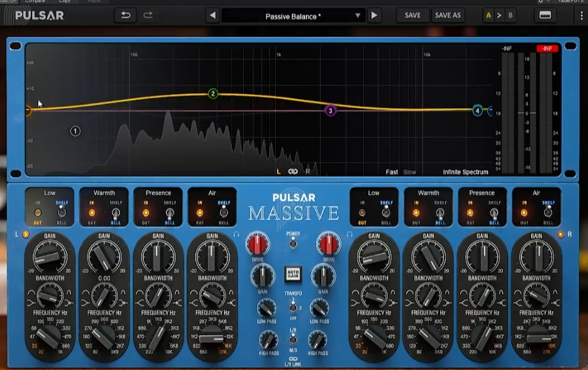588x370 pixels.
Task: Click the left channel Warmth GAIN knob
Action: 104,256
